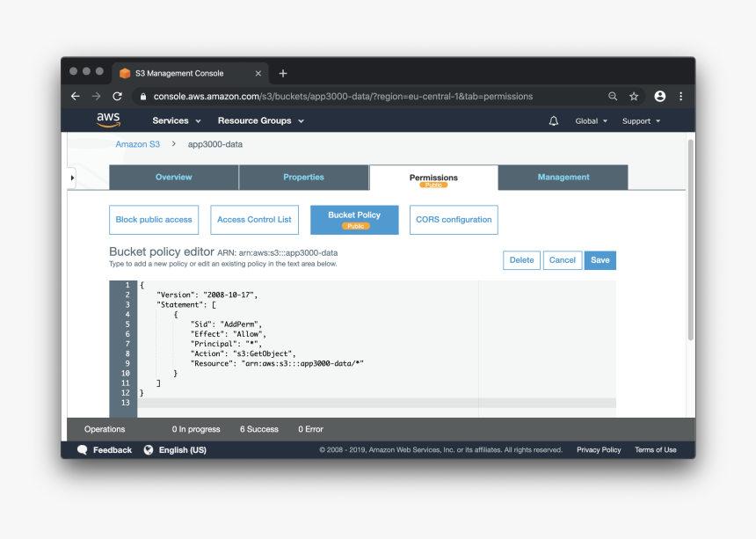Click the app3000-data breadcrumb text
The height and width of the screenshot is (539, 756).
pyautogui.click(x=215, y=144)
